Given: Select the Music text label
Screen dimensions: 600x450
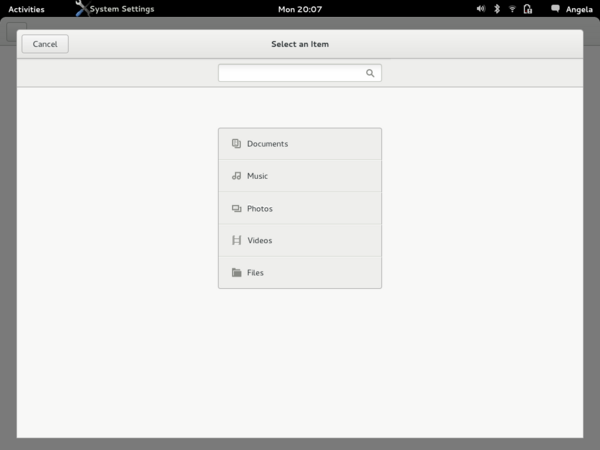Looking at the screenshot, I should [258, 176].
